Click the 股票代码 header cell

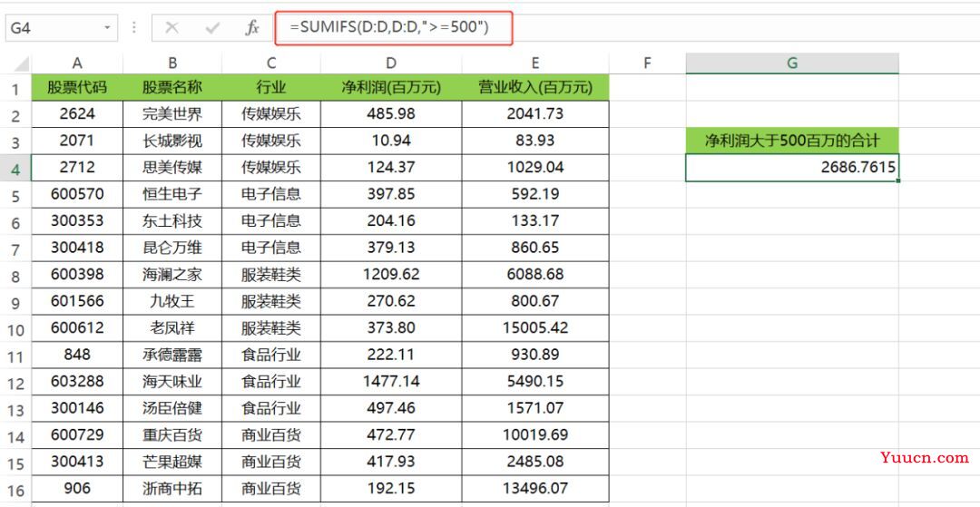coord(77,87)
